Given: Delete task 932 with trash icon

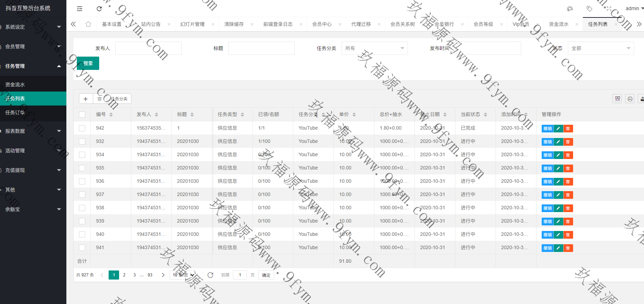Looking at the screenshot, I should coord(568,142).
